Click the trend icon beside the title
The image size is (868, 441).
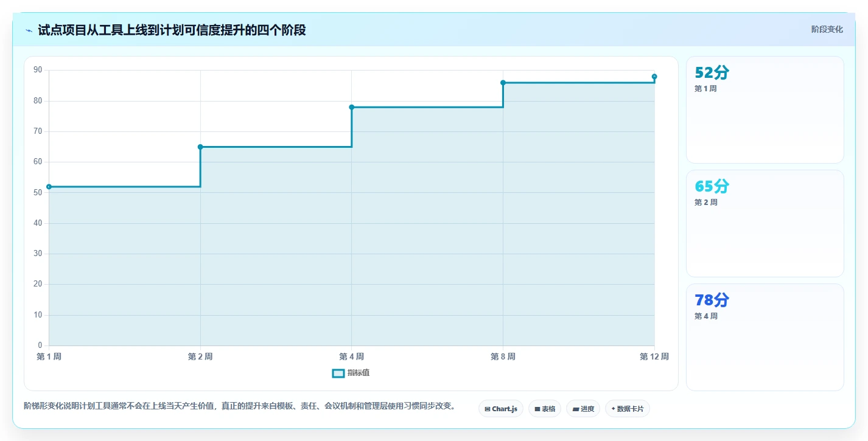(x=29, y=30)
